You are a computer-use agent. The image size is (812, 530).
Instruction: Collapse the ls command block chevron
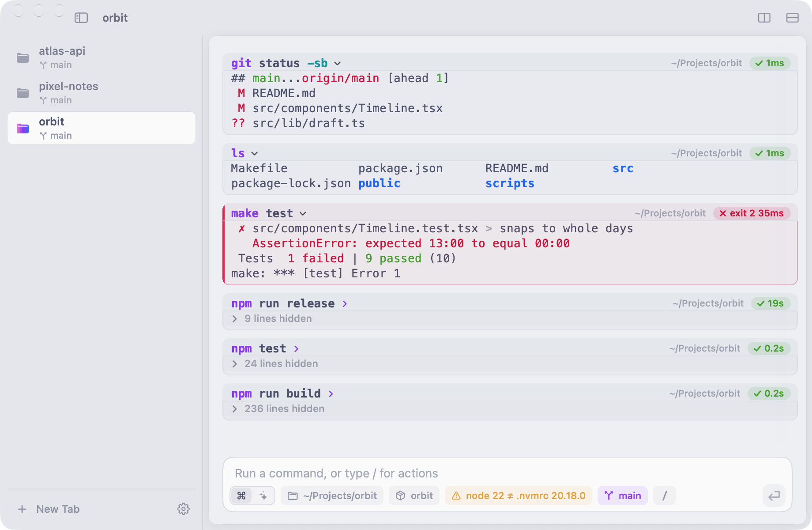255,154
